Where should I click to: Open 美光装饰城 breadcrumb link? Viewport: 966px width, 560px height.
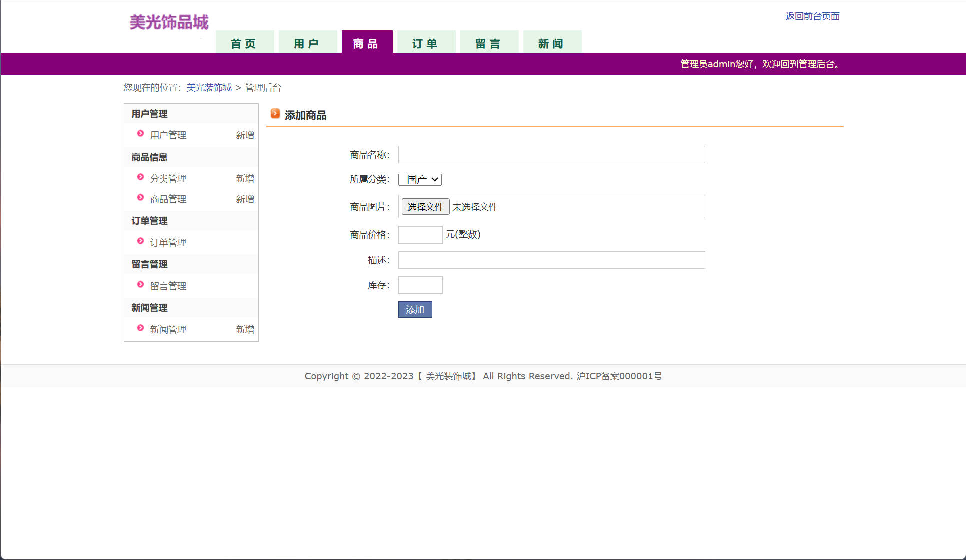point(209,88)
